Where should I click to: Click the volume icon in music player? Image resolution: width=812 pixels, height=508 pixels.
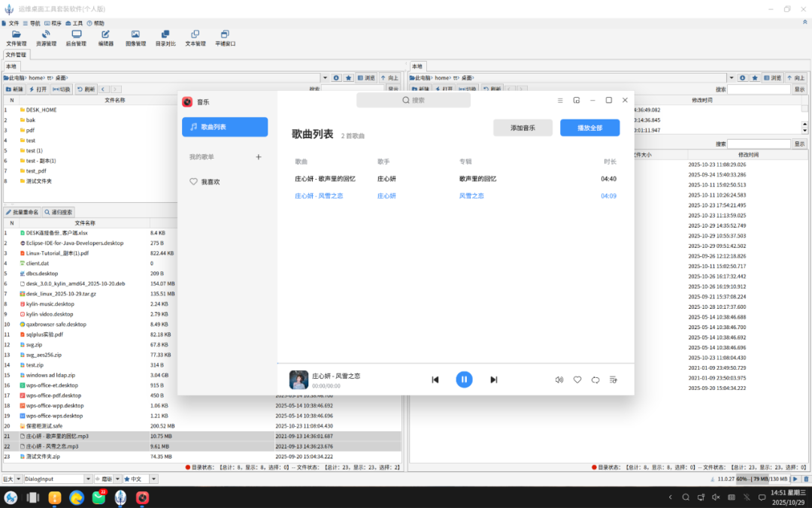point(559,379)
